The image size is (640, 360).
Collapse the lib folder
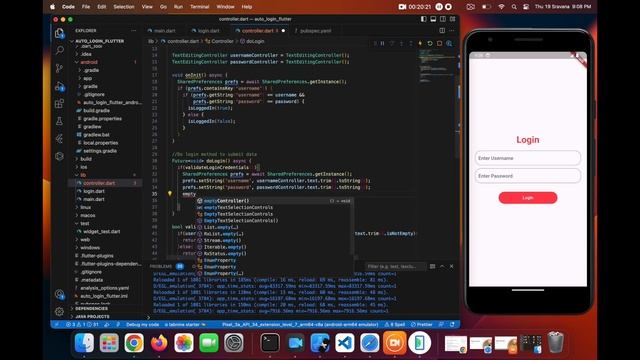click(x=83, y=175)
